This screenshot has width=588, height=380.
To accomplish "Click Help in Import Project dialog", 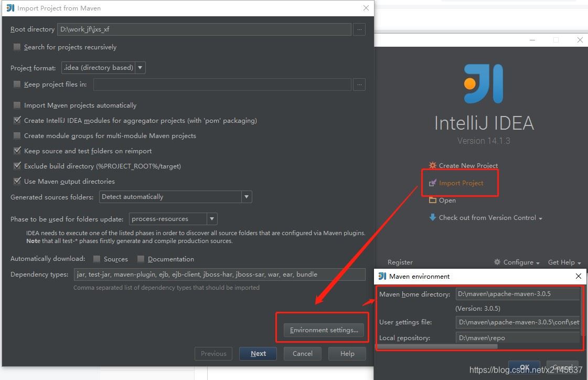I will point(347,353).
